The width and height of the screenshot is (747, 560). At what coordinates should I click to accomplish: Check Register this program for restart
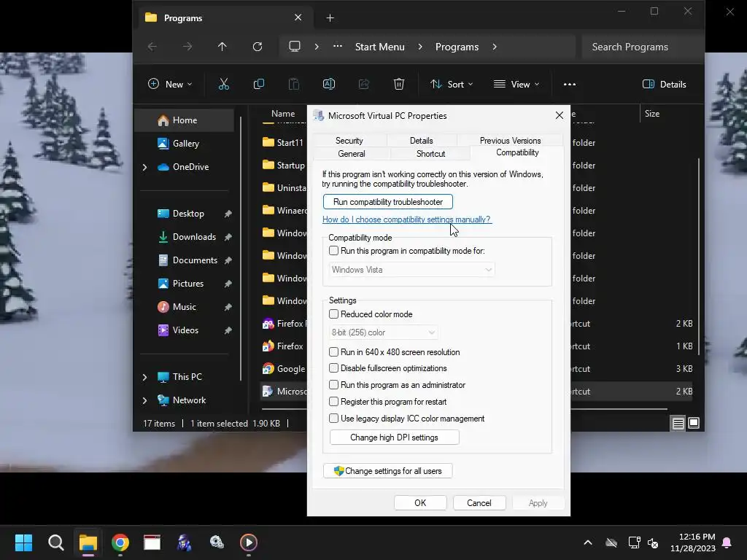pos(333,402)
